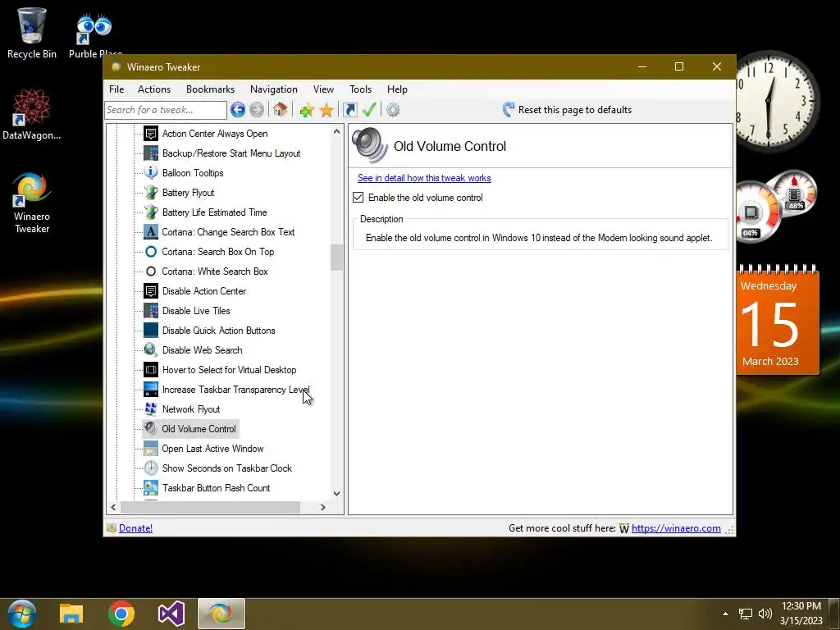Click the DataWagon desktop shortcut
840x630 pixels.
(x=32, y=115)
